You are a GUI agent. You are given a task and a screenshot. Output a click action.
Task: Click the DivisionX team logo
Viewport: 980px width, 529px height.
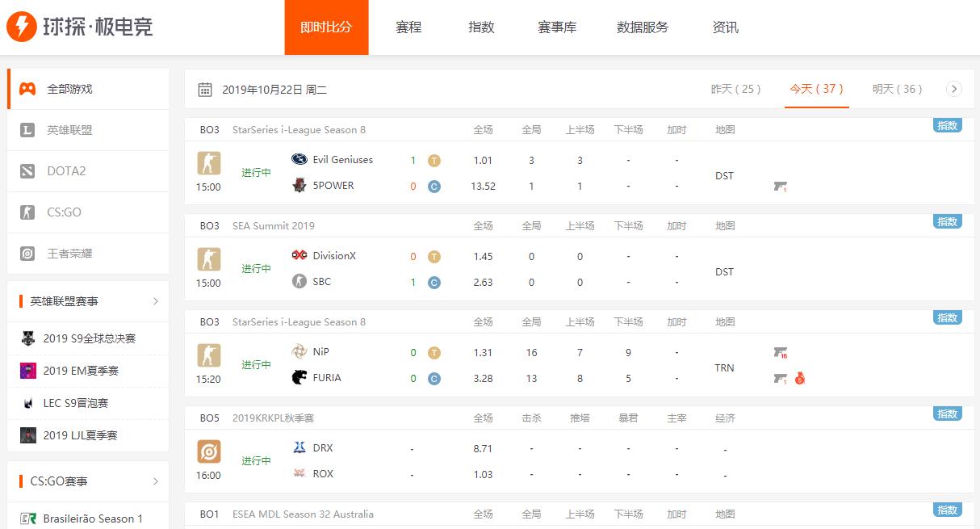click(299, 256)
